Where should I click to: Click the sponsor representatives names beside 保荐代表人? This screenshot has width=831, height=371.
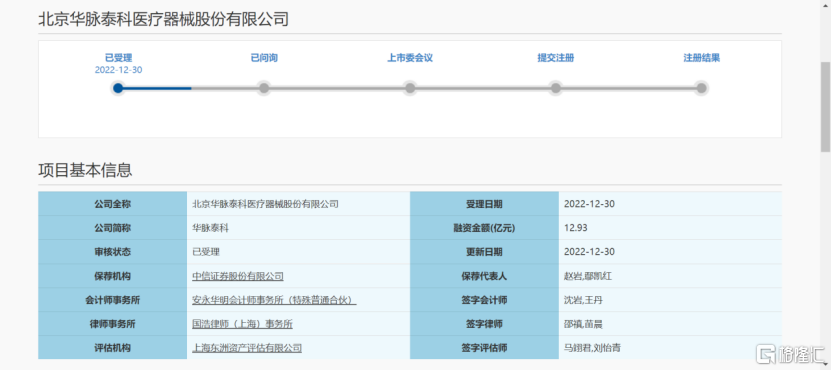tap(588, 276)
